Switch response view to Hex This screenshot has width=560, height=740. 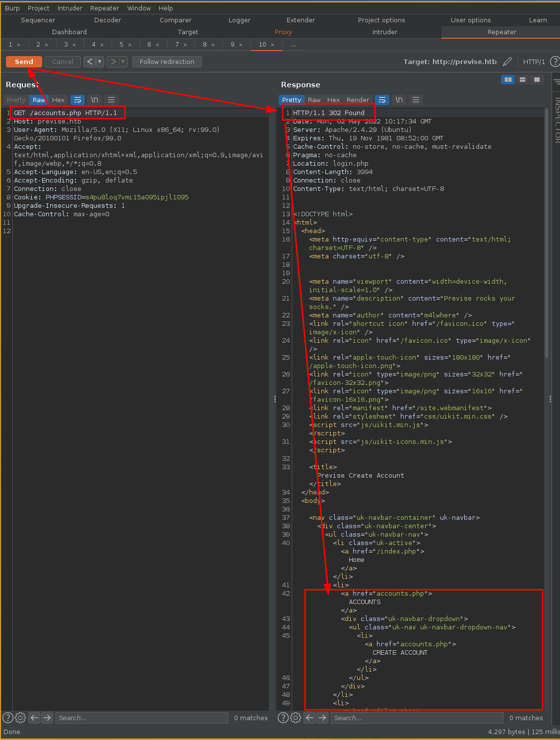[x=333, y=100]
